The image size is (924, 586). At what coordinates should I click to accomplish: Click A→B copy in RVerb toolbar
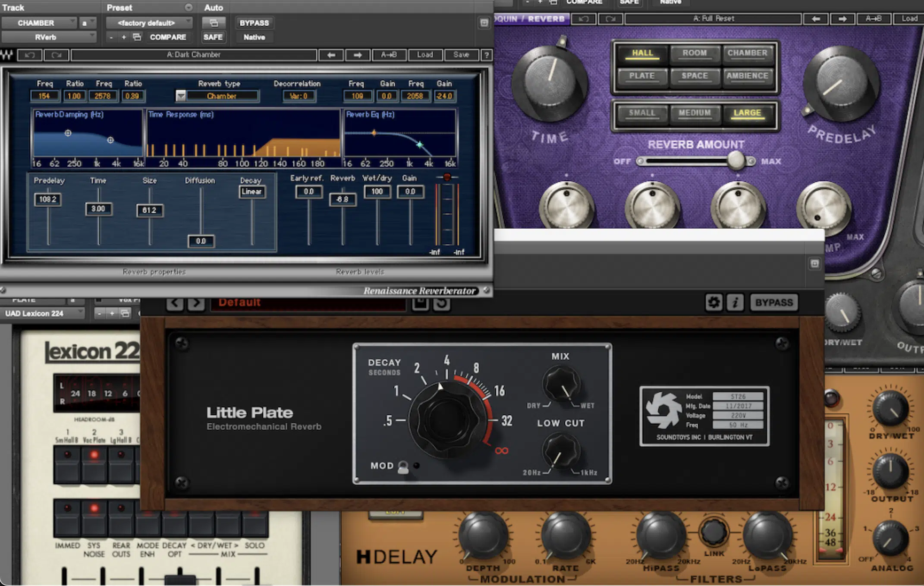[389, 55]
